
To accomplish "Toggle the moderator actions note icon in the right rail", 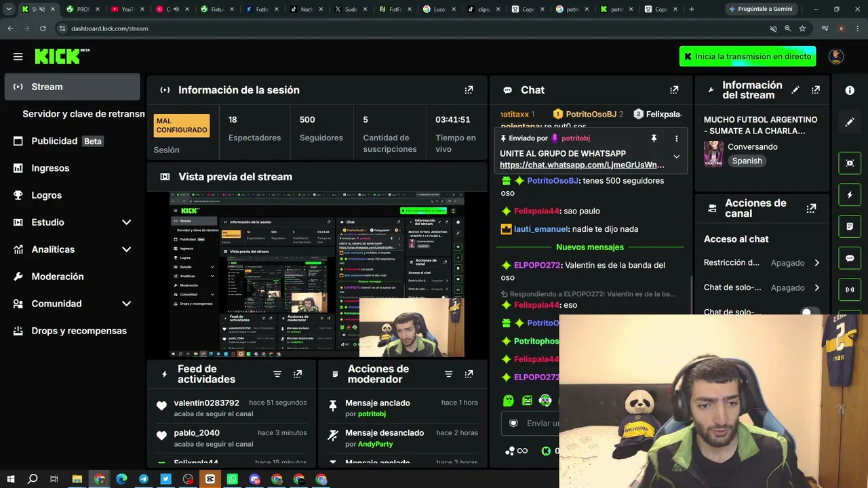I will [x=850, y=226].
